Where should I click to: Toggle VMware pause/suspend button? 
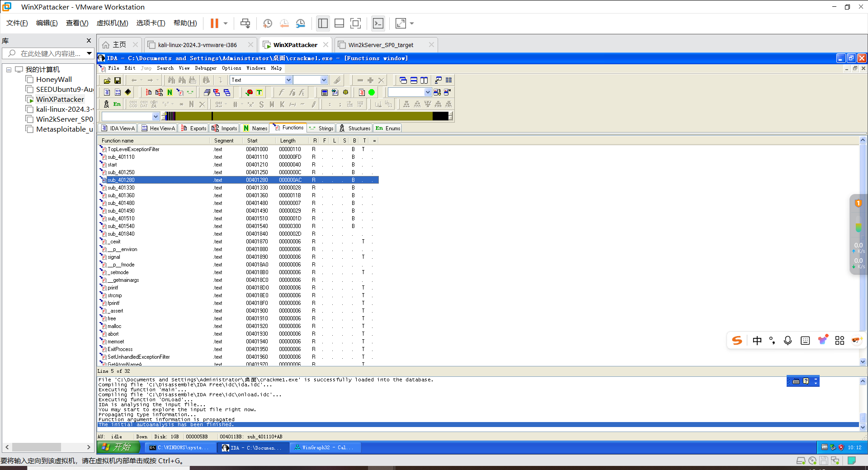pos(214,23)
